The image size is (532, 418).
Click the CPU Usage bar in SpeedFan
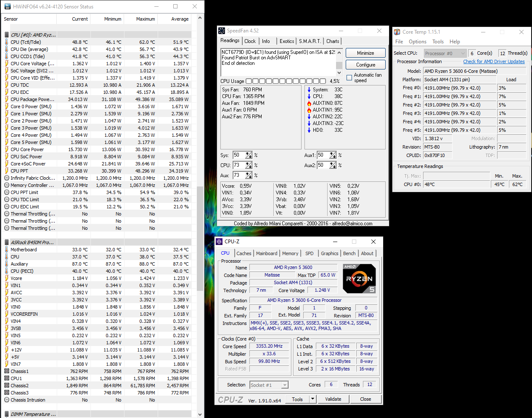click(286, 81)
